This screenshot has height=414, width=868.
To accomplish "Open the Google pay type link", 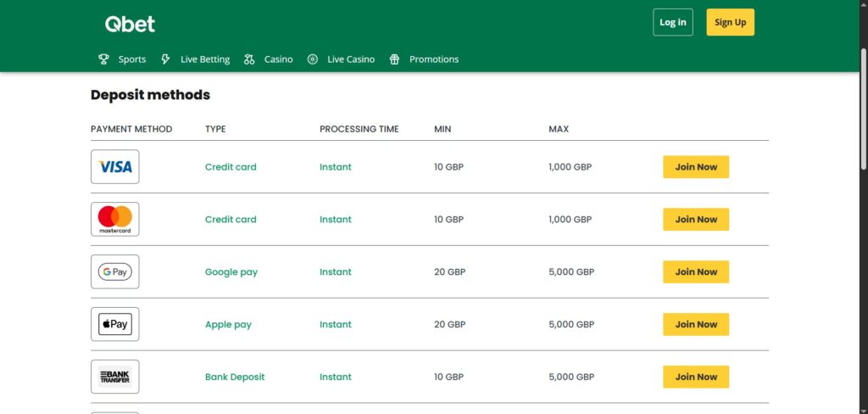I will 231,272.
